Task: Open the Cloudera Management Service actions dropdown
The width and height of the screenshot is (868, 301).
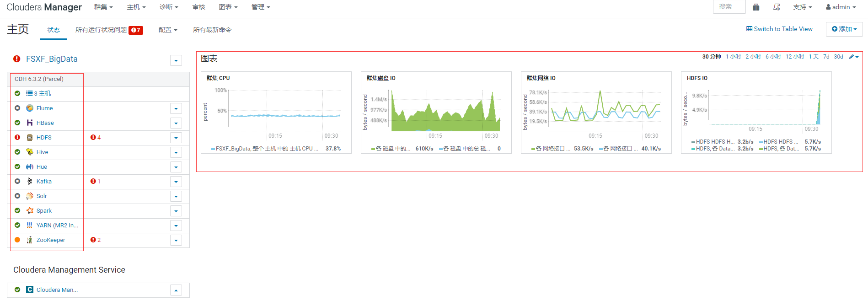Action: pyautogui.click(x=176, y=290)
